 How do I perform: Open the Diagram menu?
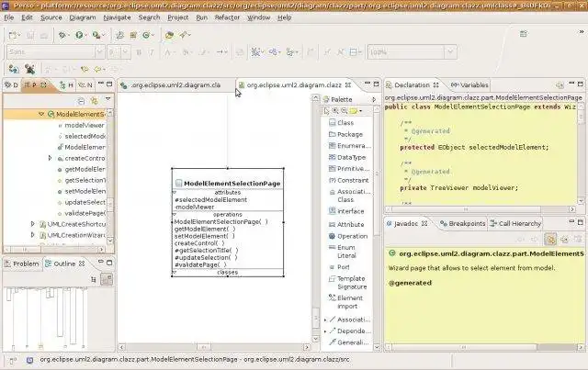[83, 17]
